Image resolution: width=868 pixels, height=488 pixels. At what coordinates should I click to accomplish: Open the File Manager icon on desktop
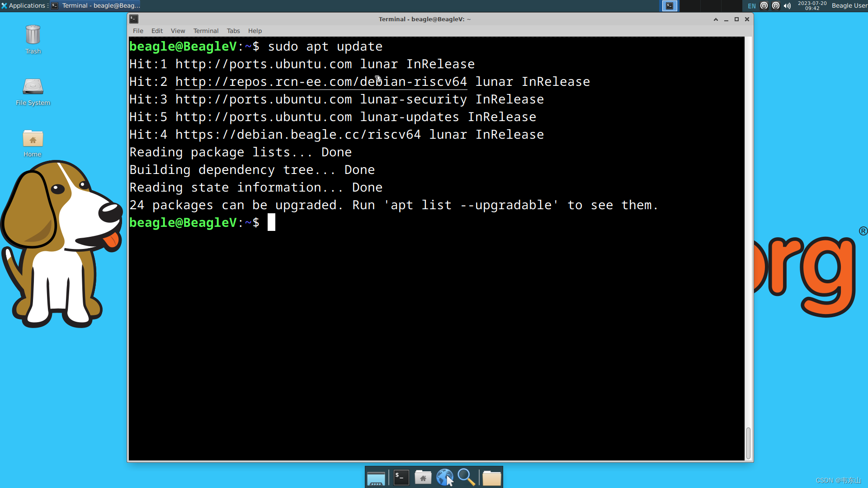coord(33,87)
